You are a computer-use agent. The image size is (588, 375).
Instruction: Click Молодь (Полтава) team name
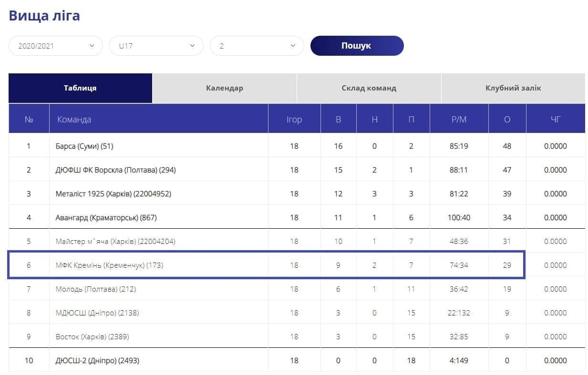click(x=95, y=289)
